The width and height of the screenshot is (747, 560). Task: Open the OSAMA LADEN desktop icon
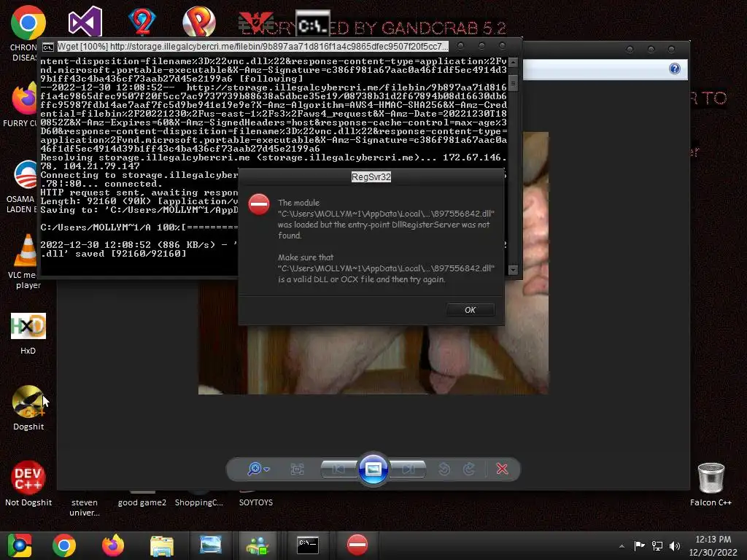tap(26, 175)
